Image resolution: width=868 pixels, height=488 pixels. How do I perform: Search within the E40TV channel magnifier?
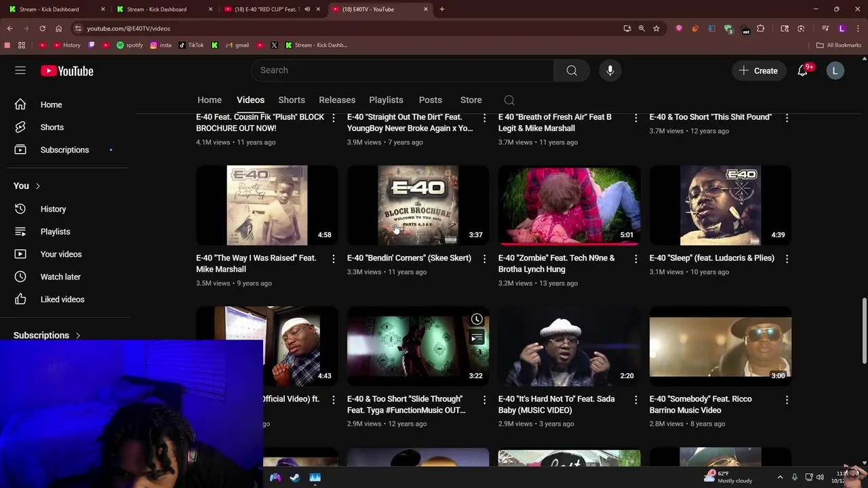pyautogui.click(x=509, y=100)
